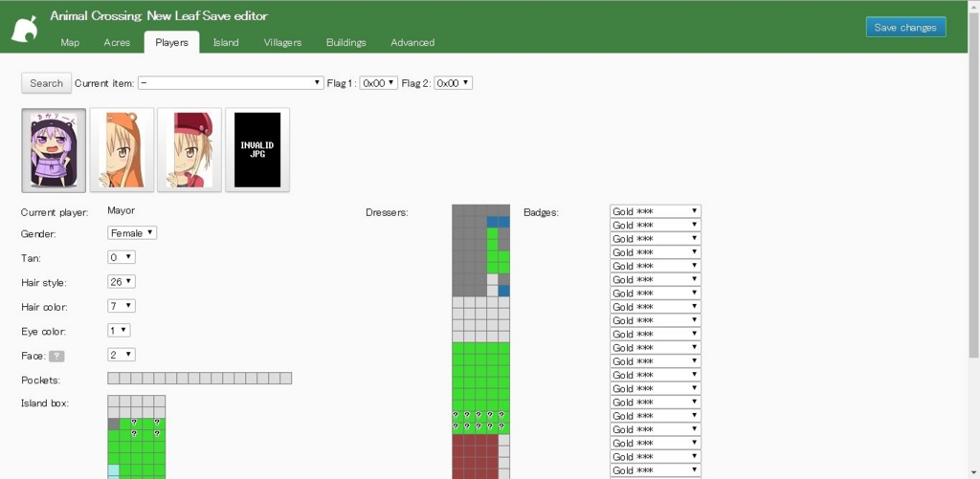Click the first dark gray Dressers slot
The width and height of the screenshot is (980, 479).
tap(457, 210)
